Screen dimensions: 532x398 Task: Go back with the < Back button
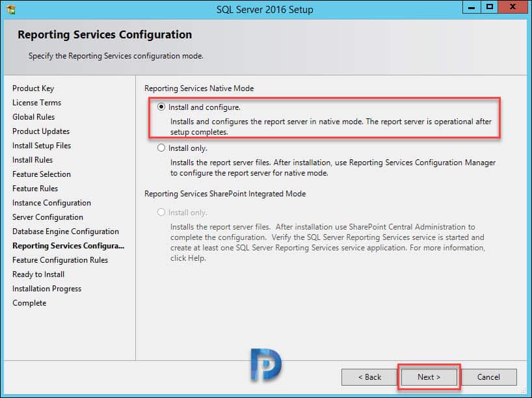369,377
